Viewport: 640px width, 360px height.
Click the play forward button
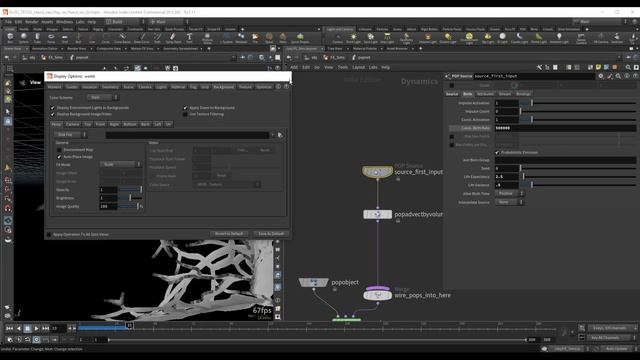[36, 328]
